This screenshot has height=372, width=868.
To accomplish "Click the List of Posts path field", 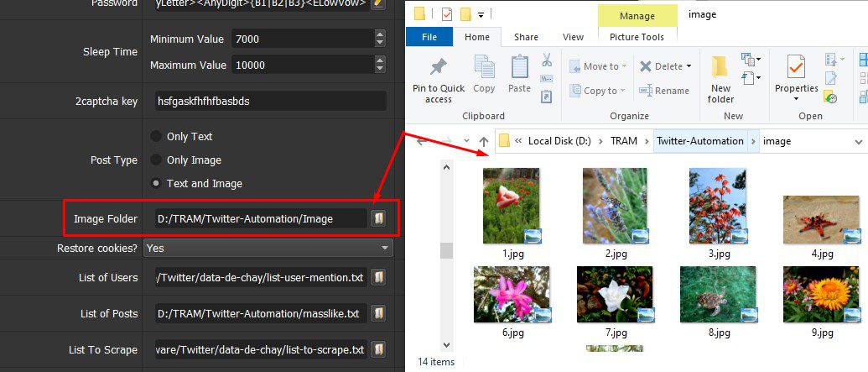I will tap(261, 313).
